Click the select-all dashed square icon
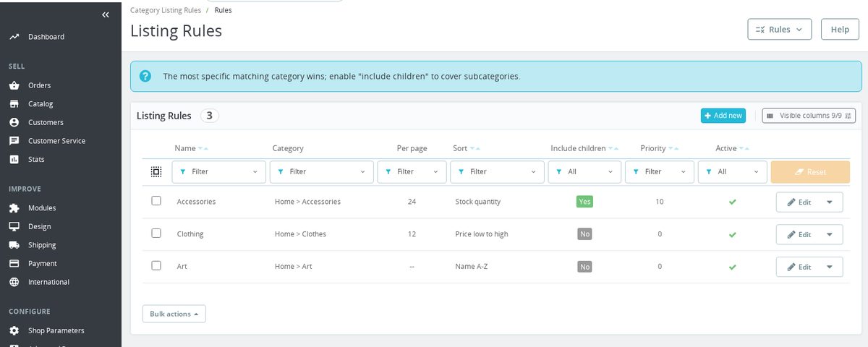Viewport: 868px width, 347px height. [x=156, y=172]
